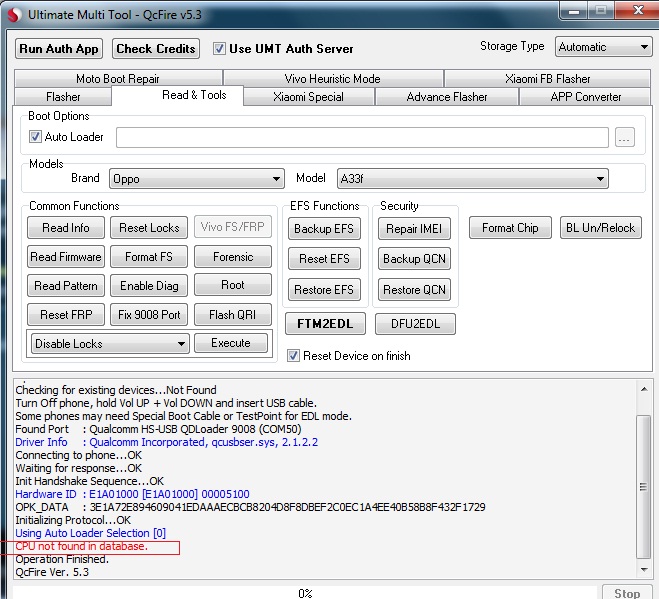This screenshot has width=659, height=599.
Task: Click the Root button
Action: [x=233, y=285]
